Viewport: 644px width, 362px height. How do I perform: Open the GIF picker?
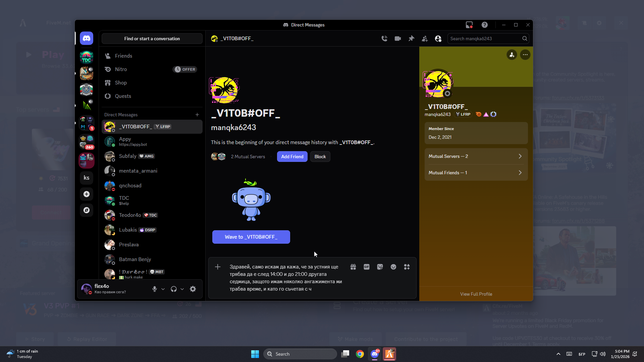pos(367,267)
